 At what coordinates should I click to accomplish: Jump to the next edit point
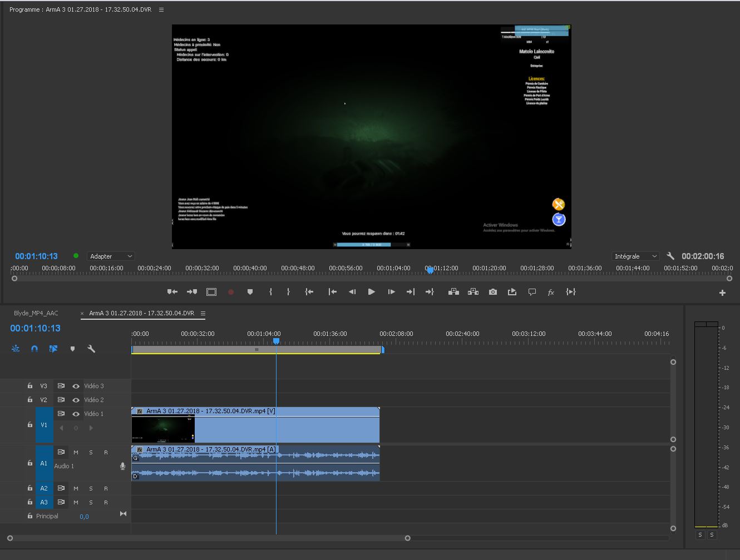(x=411, y=292)
